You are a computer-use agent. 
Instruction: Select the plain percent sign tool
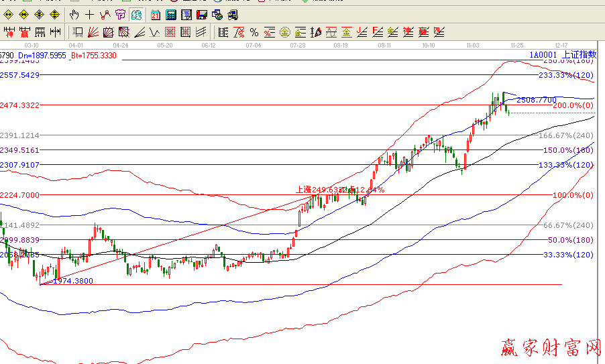(254, 32)
